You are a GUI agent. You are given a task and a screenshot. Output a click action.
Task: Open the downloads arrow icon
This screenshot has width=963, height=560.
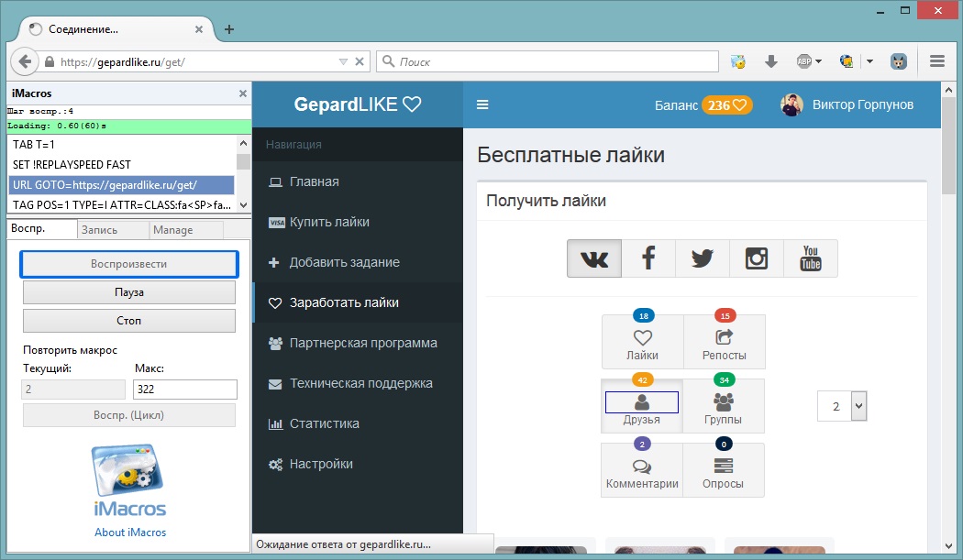click(x=771, y=61)
